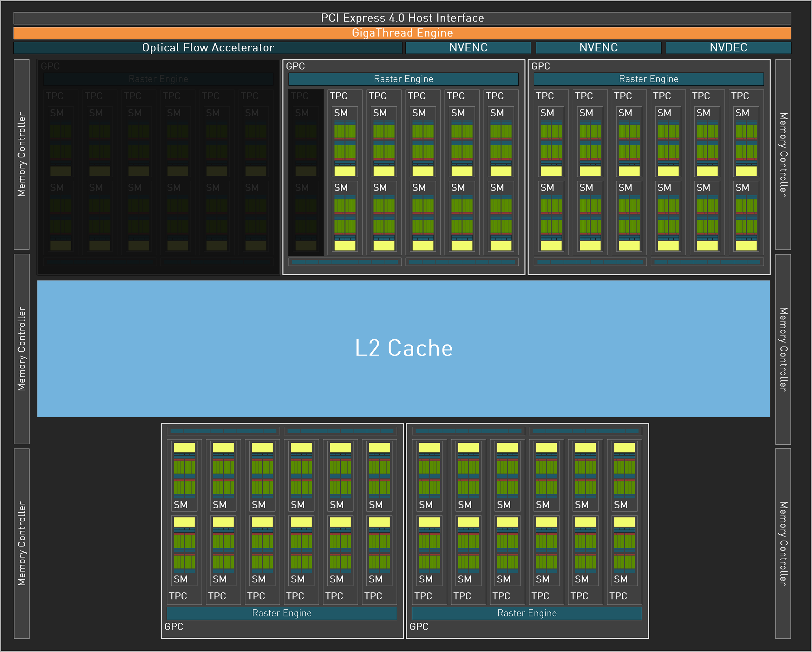Select the top-left Memory Controller bar

point(22,154)
